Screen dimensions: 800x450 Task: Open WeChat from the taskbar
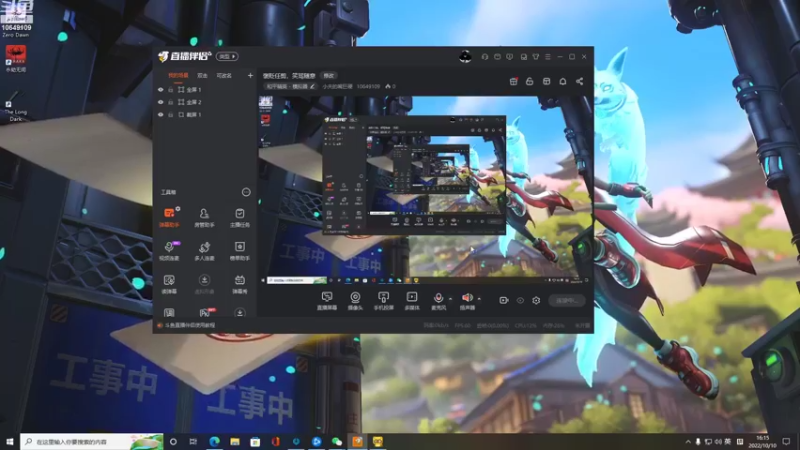(x=337, y=441)
